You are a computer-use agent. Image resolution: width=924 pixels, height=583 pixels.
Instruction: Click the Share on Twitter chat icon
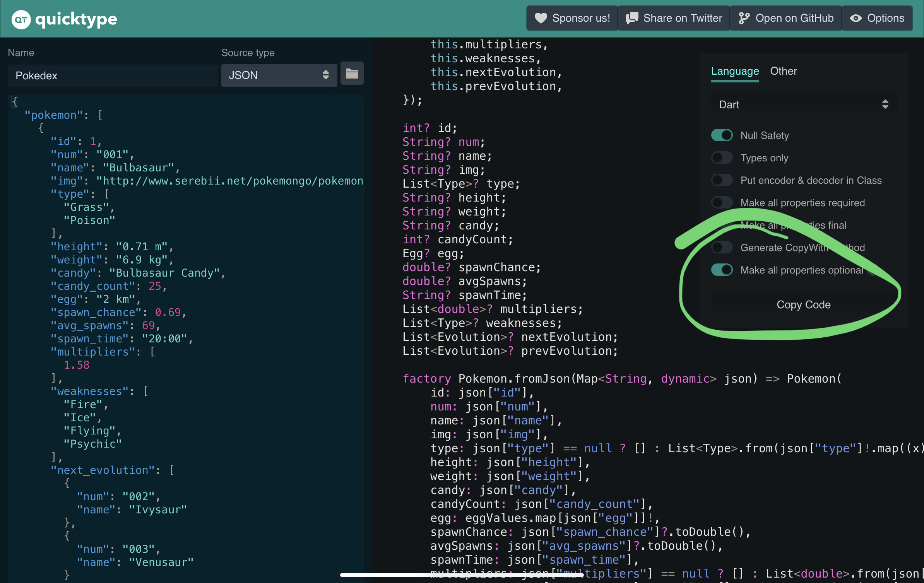pyautogui.click(x=632, y=18)
